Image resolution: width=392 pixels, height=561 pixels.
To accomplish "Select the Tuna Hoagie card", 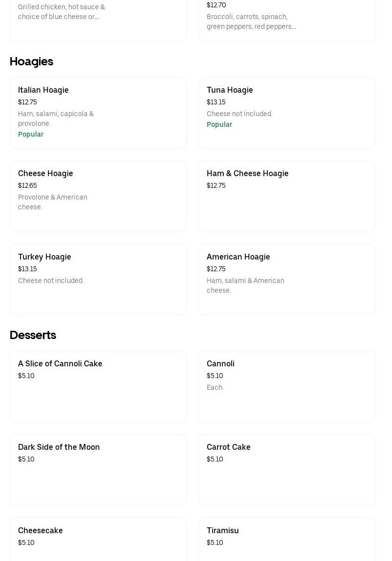I will pyautogui.click(x=287, y=113).
